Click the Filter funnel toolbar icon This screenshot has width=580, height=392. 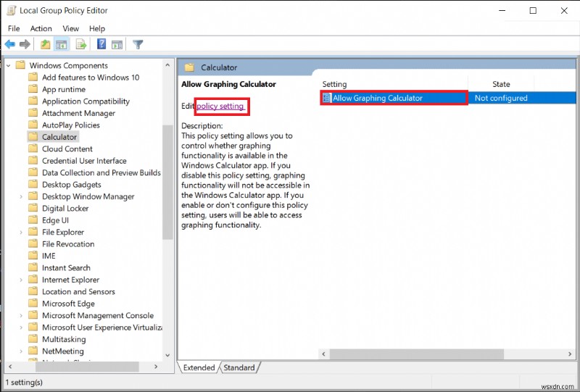coord(138,45)
